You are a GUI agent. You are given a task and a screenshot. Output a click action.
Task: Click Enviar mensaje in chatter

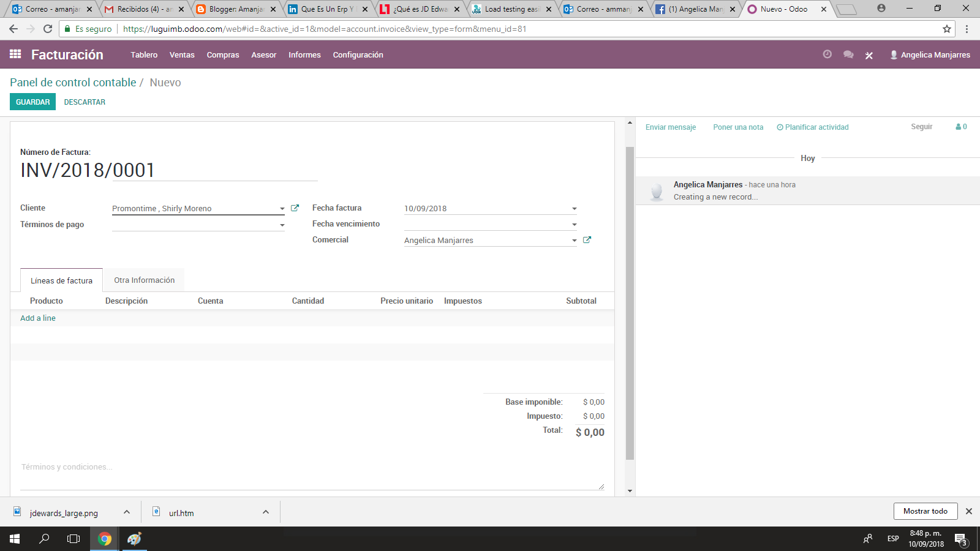[x=671, y=127]
